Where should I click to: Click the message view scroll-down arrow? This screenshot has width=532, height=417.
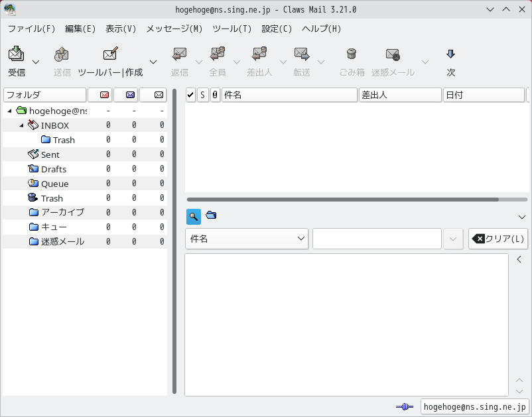pyautogui.click(x=519, y=391)
